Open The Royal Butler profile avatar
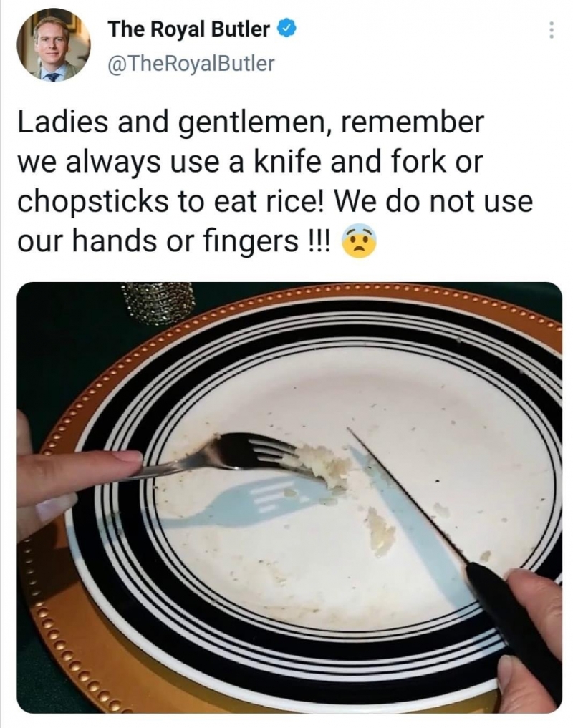The width and height of the screenshot is (573, 728). 54,46
